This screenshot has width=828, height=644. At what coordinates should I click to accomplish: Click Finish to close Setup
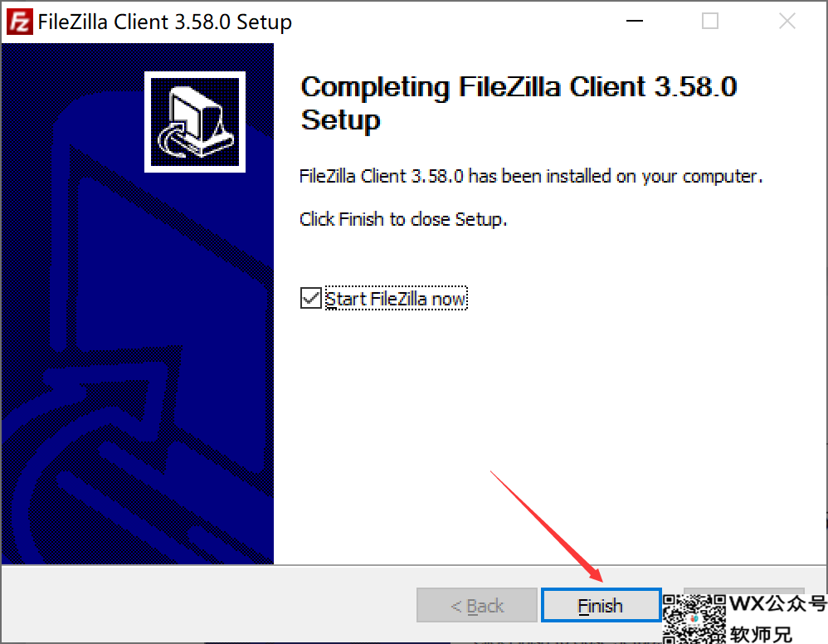601,606
